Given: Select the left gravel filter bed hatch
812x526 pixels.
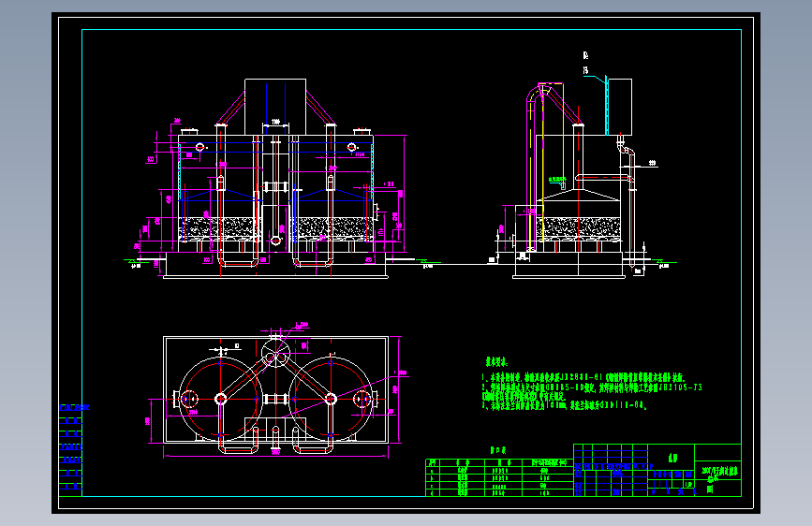Looking at the screenshot, I should (x=220, y=228).
